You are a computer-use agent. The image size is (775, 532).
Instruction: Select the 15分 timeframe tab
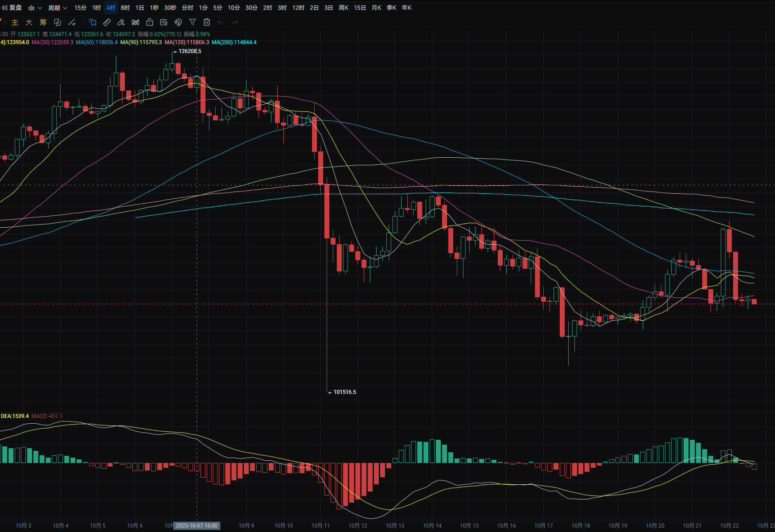[80, 8]
